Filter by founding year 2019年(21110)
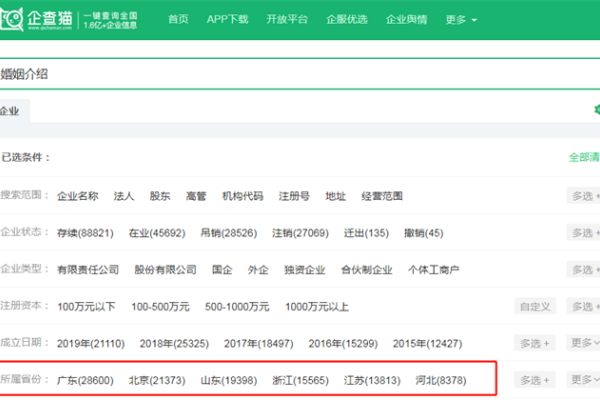This screenshot has width=600, height=400. click(x=91, y=343)
